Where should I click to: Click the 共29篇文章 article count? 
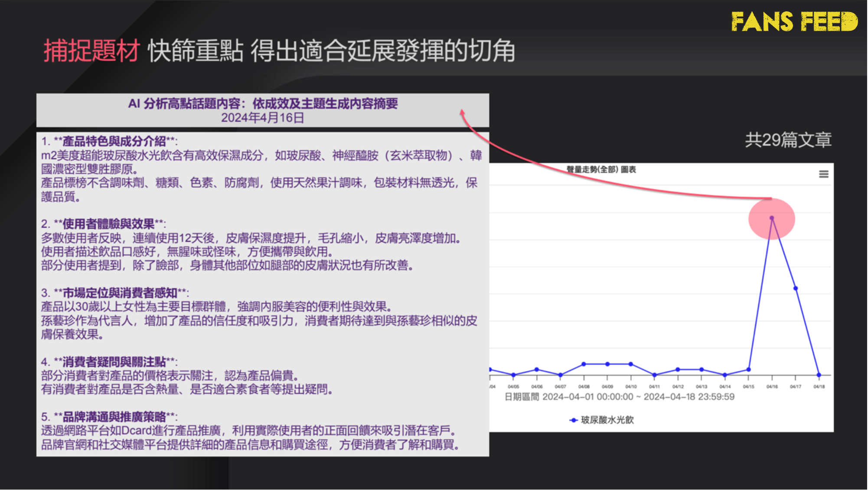coord(789,140)
